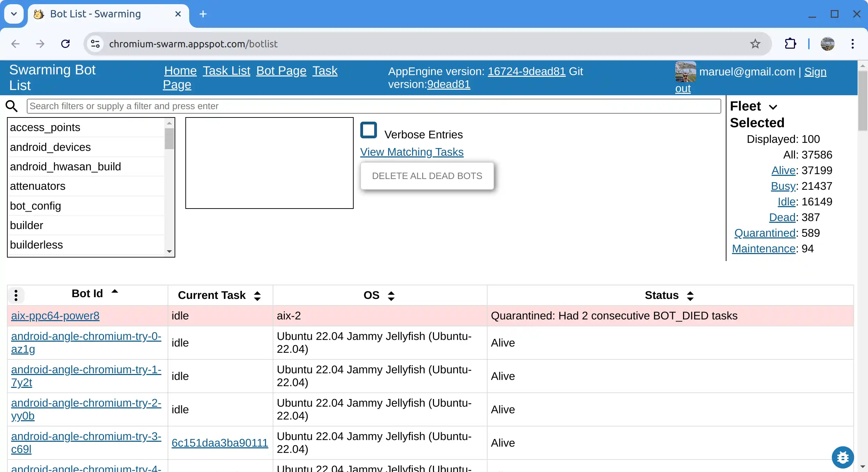
Task: Sort by OS column arrows
Action: (391, 296)
